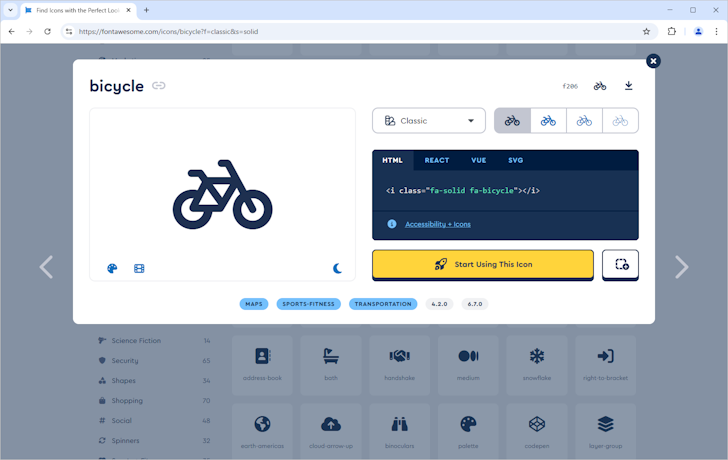Open the Accessibility + Icons link

[x=437, y=224]
